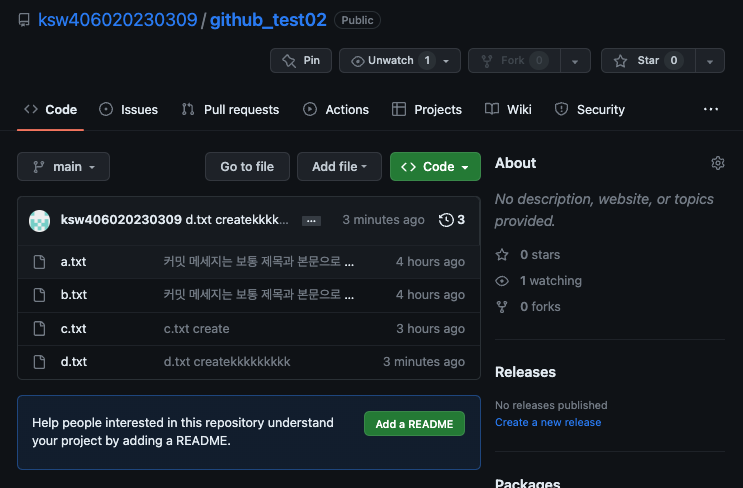Click file icon next to d.txt
The width and height of the screenshot is (743, 488).
tap(39, 361)
